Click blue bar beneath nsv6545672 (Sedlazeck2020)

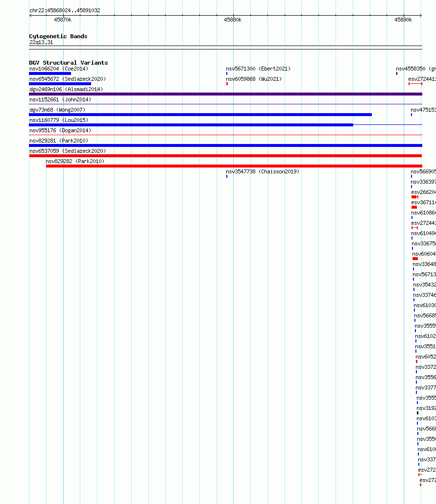[x=60, y=84]
